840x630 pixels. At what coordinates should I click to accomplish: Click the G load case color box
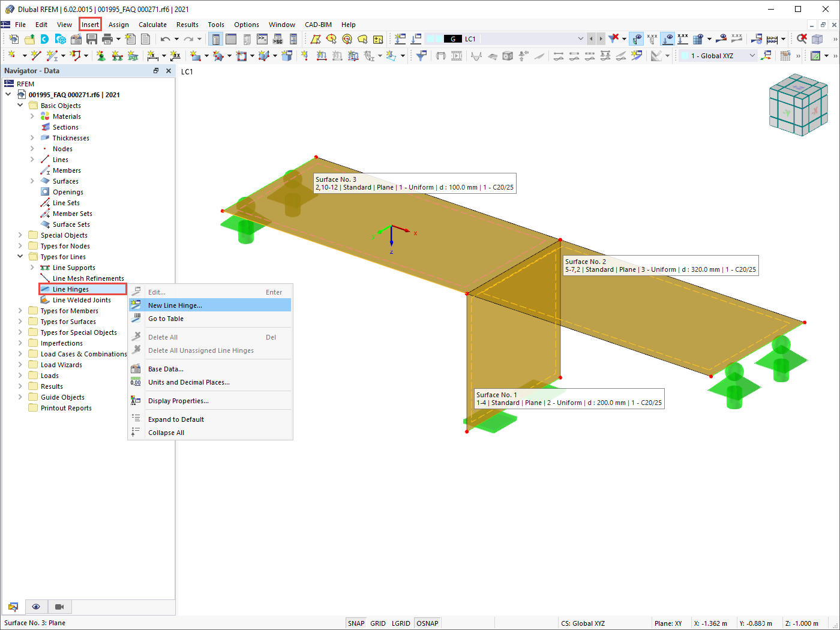tap(453, 39)
